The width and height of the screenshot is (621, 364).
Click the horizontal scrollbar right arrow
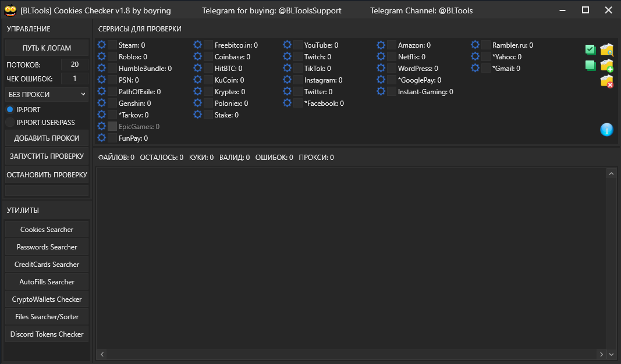[x=601, y=354]
